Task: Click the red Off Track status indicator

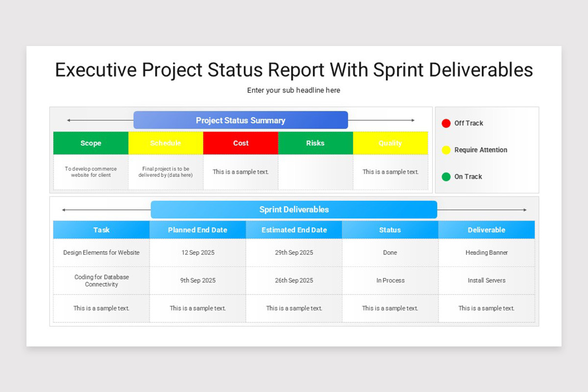Action: pos(446,123)
